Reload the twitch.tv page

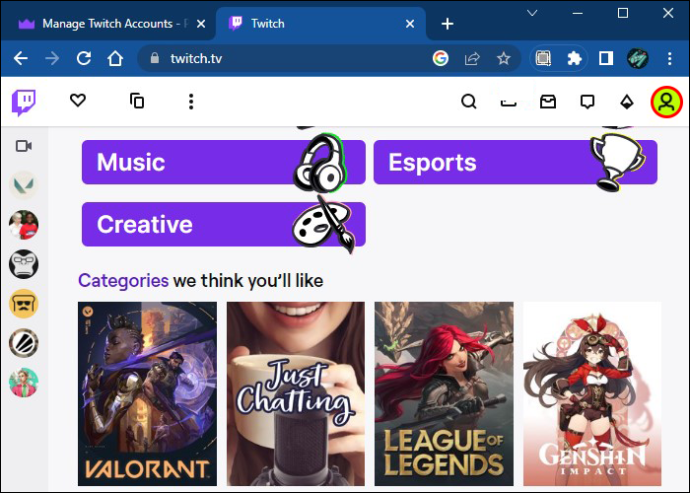pos(84,58)
